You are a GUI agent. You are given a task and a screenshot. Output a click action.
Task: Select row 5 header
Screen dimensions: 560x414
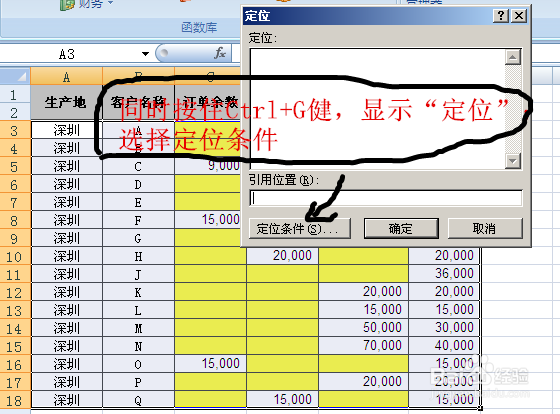pos(14,166)
